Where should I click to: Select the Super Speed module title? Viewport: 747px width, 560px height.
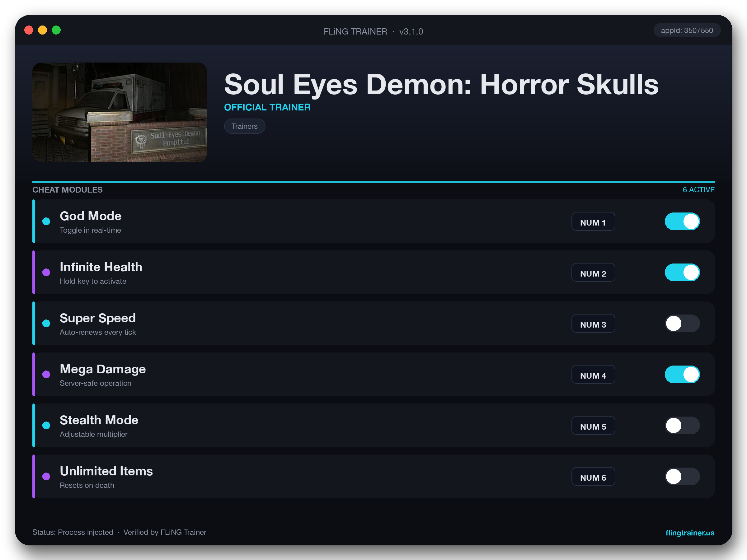pyautogui.click(x=98, y=318)
